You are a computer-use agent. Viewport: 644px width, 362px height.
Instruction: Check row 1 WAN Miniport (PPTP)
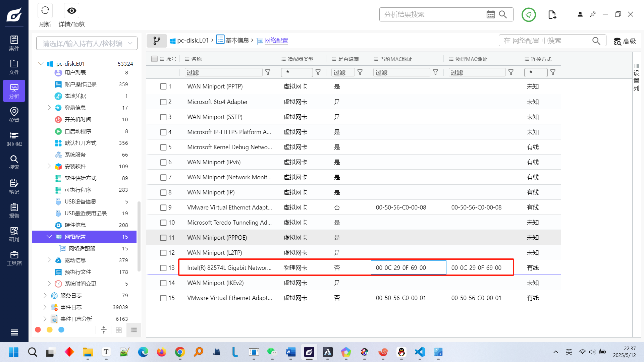(x=163, y=86)
